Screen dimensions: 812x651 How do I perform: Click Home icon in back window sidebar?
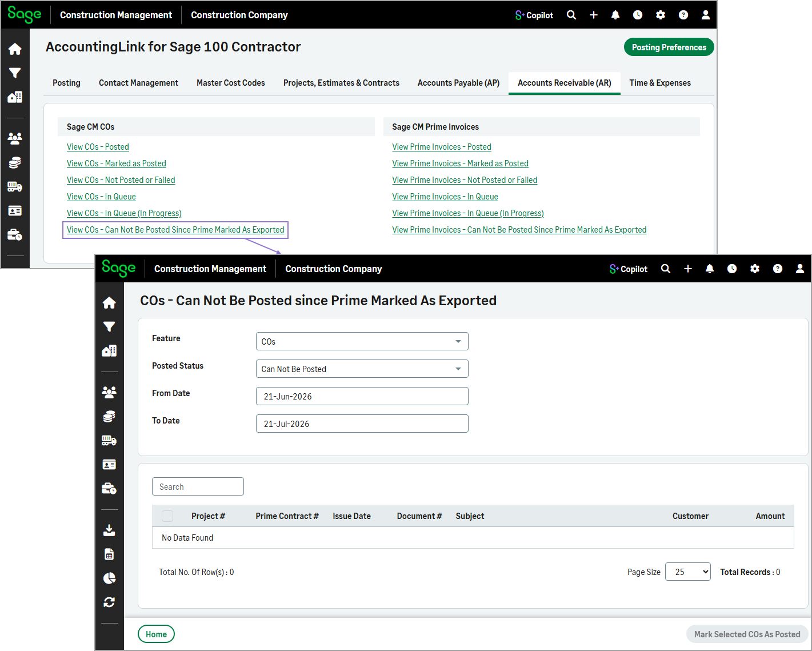tap(15, 49)
